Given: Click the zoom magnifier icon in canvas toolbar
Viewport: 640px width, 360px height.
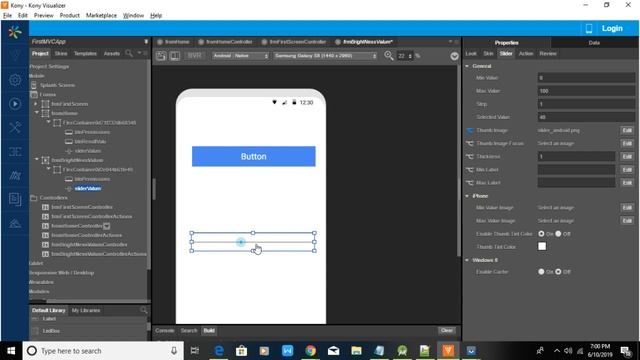Looking at the screenshot, I should [x=389, y=56].
